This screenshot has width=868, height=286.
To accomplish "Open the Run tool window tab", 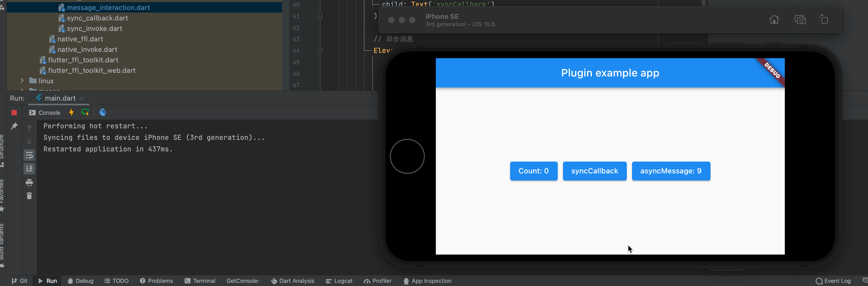I will point(47,281).
